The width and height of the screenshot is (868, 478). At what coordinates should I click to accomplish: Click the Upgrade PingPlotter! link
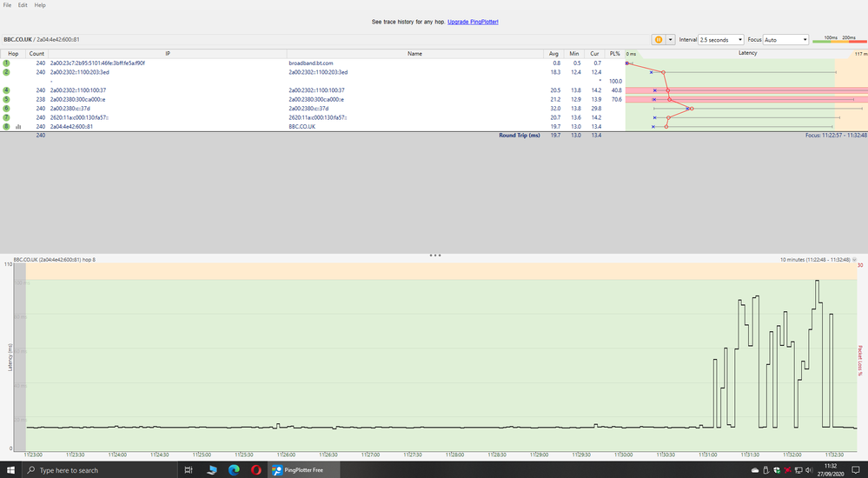pos(473,21)
